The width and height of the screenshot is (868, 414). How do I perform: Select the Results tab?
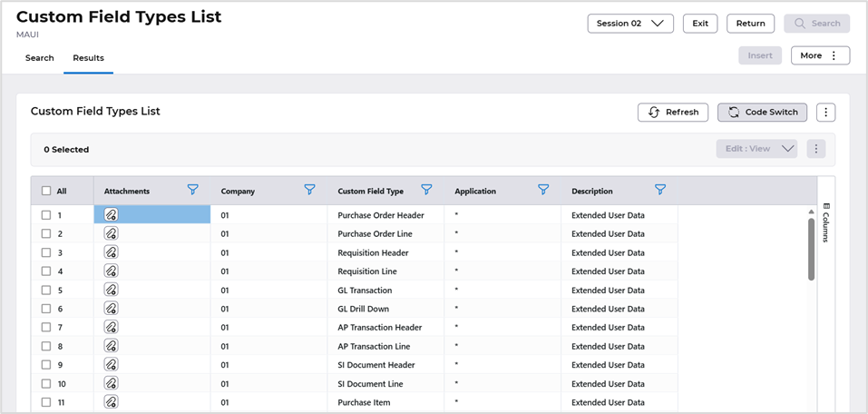point(88,58)
